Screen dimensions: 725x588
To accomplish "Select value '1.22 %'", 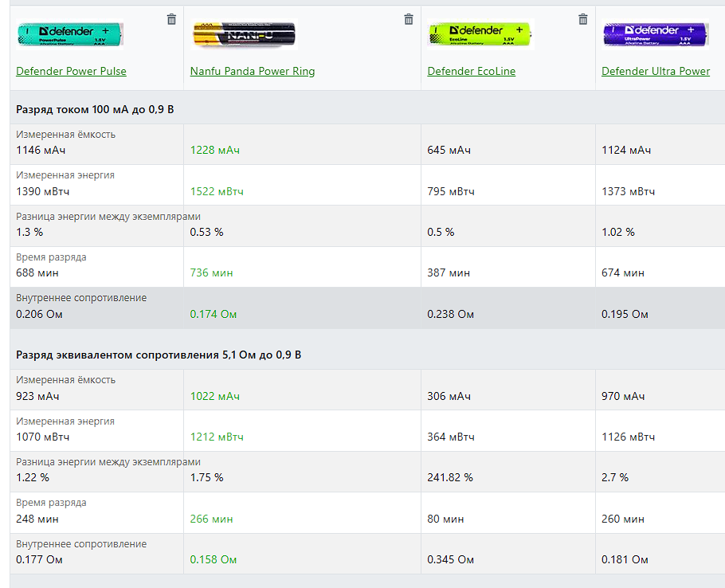I will [x=33, y=477].
